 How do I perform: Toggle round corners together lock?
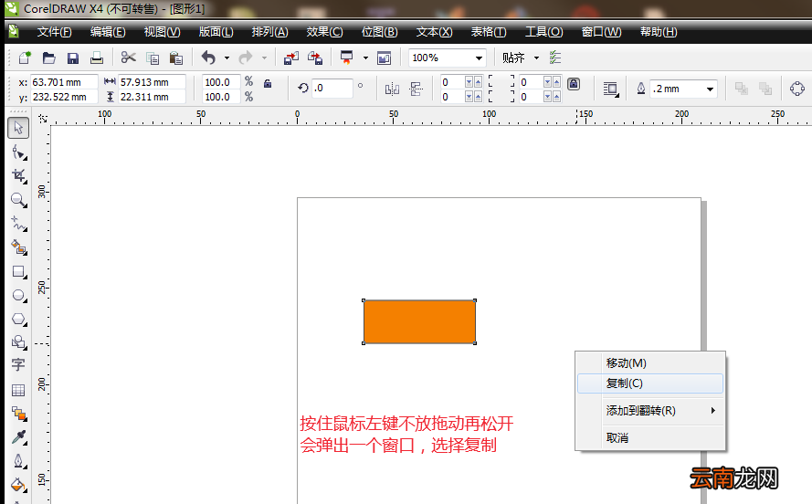[574, 84]
